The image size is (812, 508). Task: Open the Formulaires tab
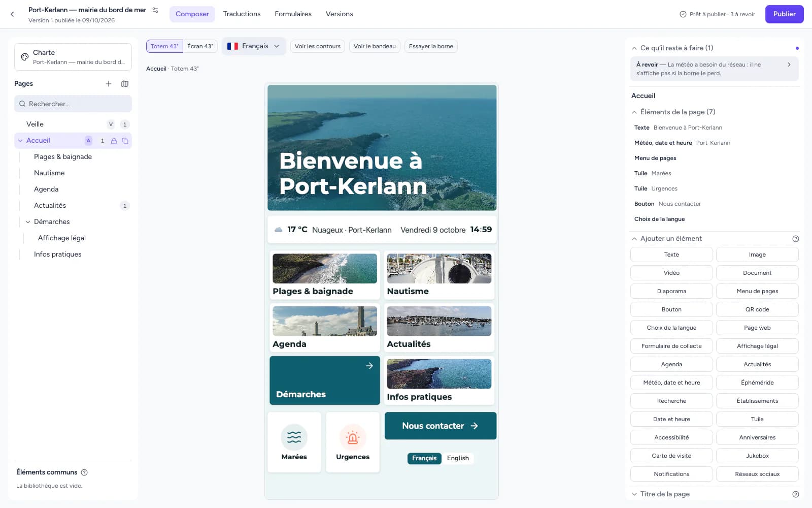pyautogui.click(x=293, y=14)
